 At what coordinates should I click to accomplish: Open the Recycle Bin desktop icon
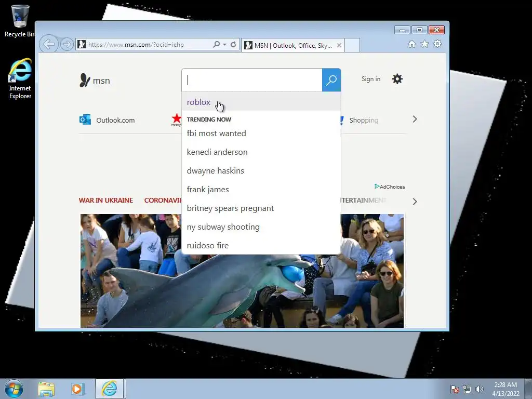click(20, 21)
